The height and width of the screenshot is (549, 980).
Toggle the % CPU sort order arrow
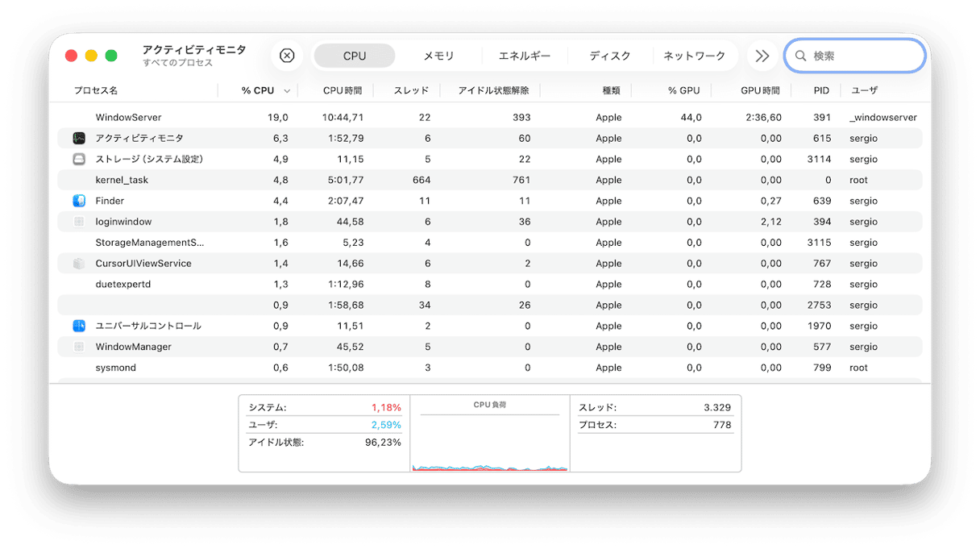tap(288, 91)
